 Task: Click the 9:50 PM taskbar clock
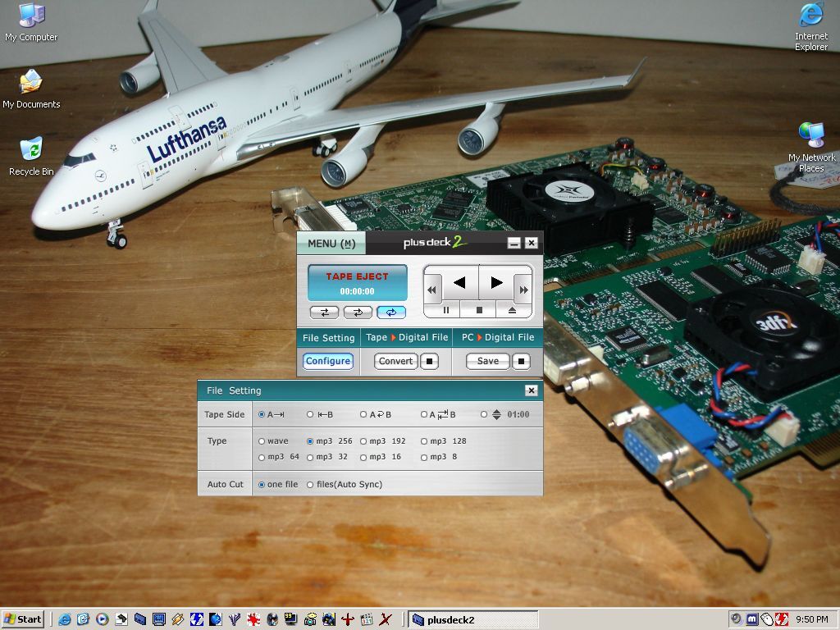811,619
